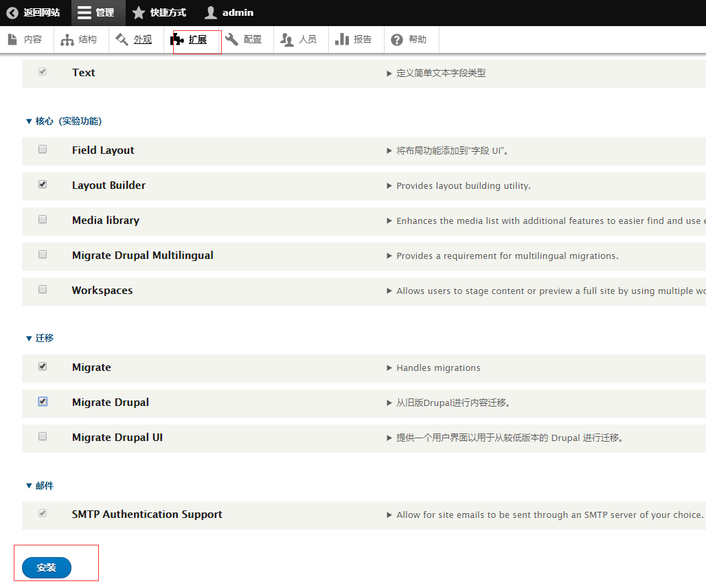Click the hamburger icon next to 管理
Viewport: 706px width, 588px height.
84,13
